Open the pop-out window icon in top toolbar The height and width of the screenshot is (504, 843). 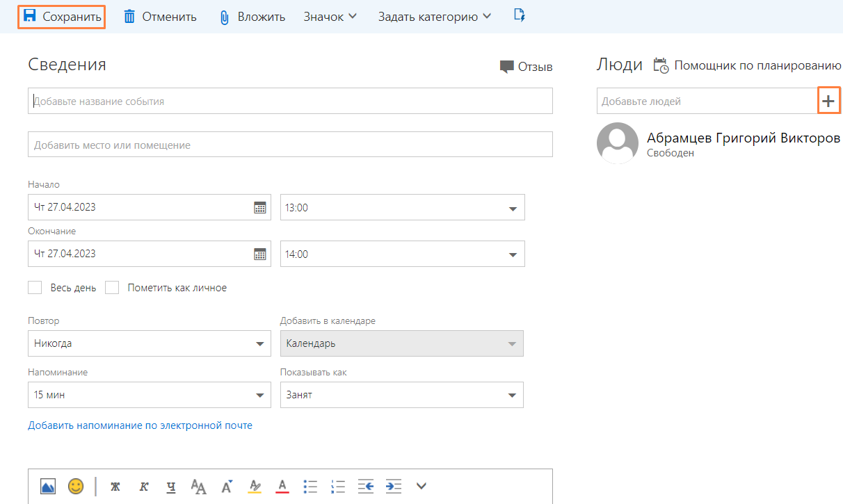point(519,15)
